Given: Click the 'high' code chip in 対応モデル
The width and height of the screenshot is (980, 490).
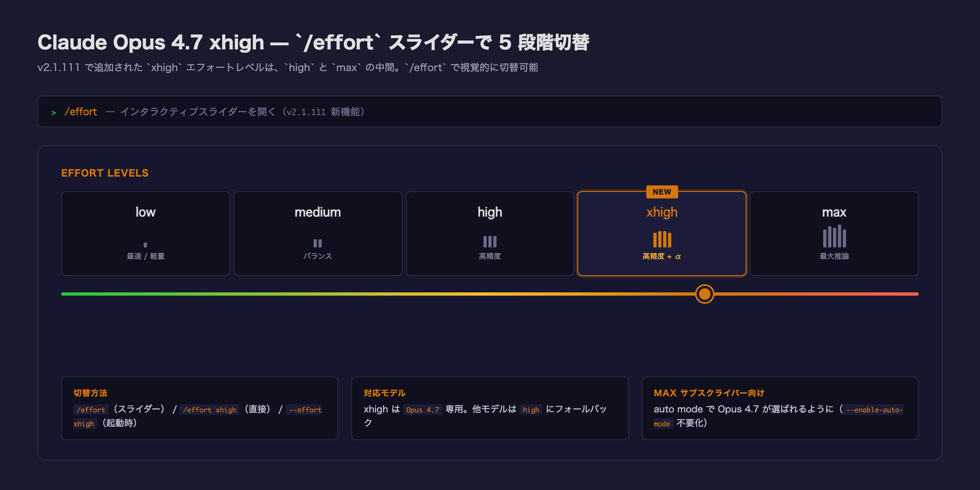Looking at the screenshot, I should coord(531,410).
